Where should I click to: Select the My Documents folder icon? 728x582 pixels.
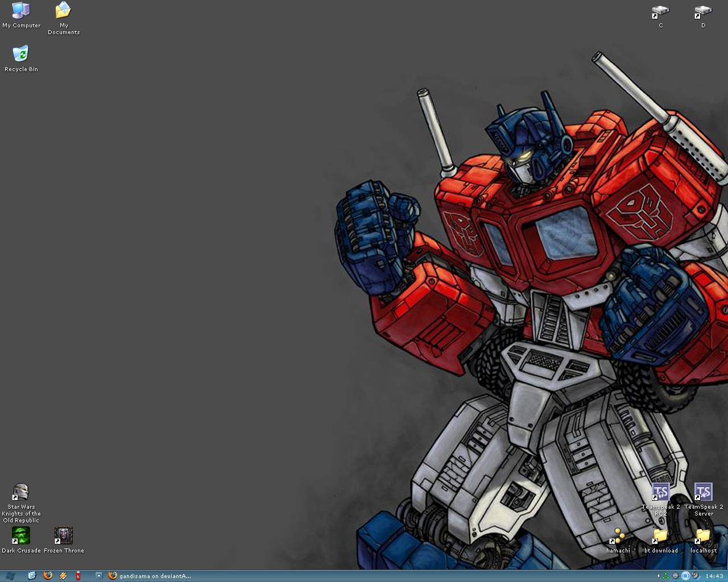(x=64, y=18)
